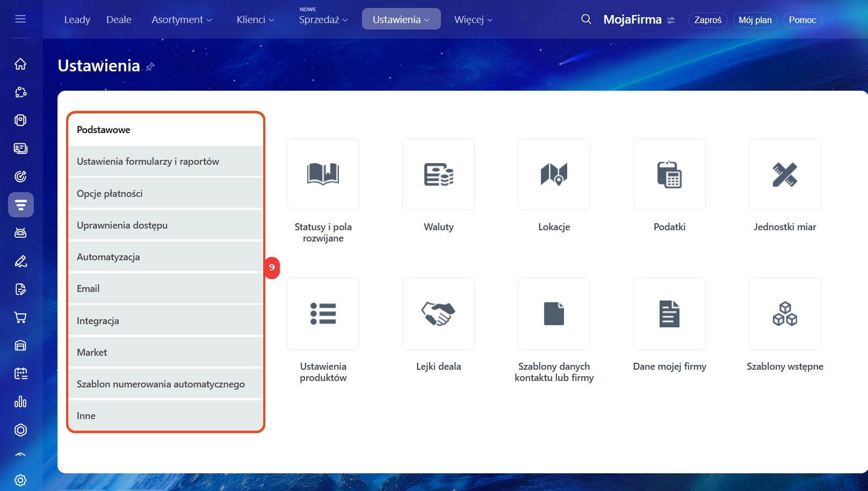Expand the Więcej dropdown menu
Screen dimensions: 868x491
[x=473, y=19]
